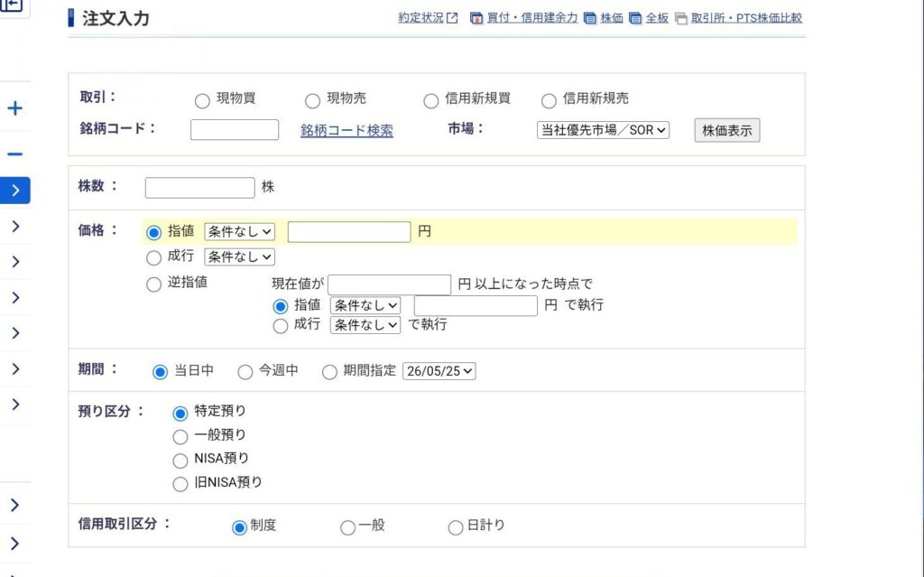Choose NISA預り as the custody type

click(180, 461)
